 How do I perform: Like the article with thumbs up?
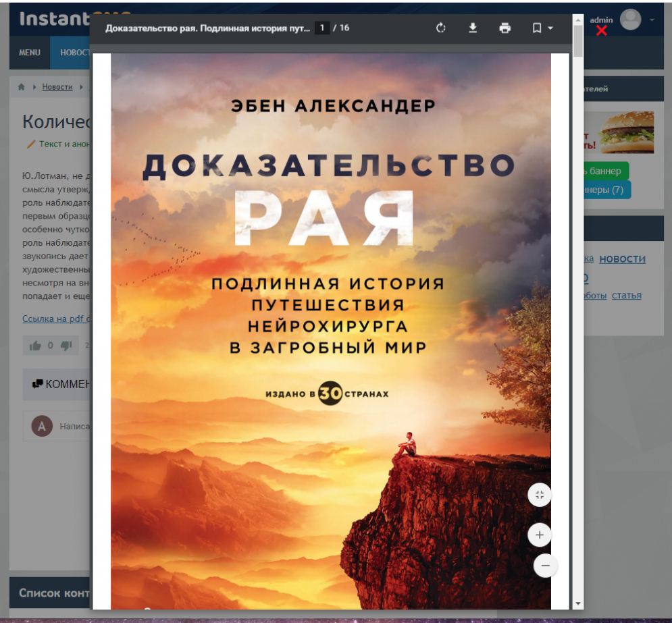(35, 346)
